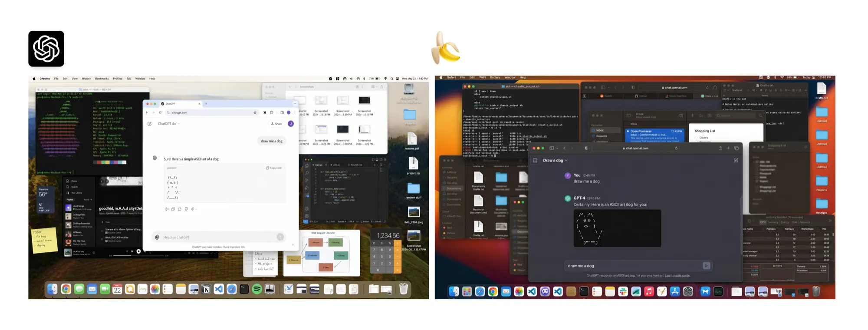868x330 pixels.
Task: Click the play button in Spotify player
Action: (x=138, y=251)
